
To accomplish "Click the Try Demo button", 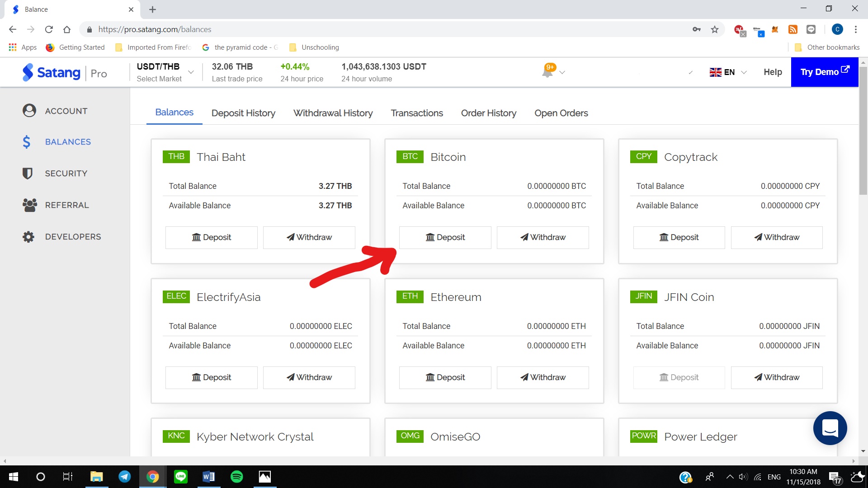I will point(824,72).
